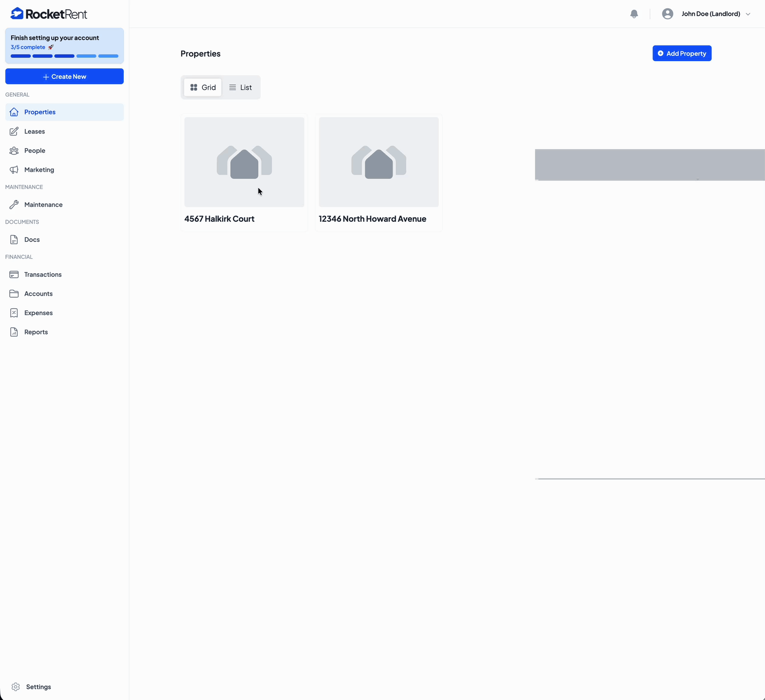Click the 12346 North Howard Avenue property thumbnail

click(379, 162)
